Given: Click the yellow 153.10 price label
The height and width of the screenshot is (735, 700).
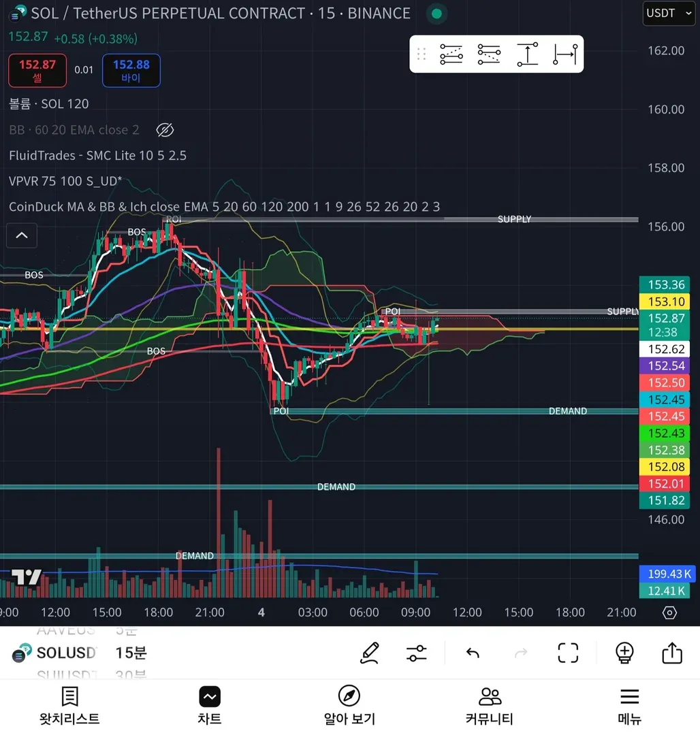Looking at the screenshot, I should [x=665, y=301].
